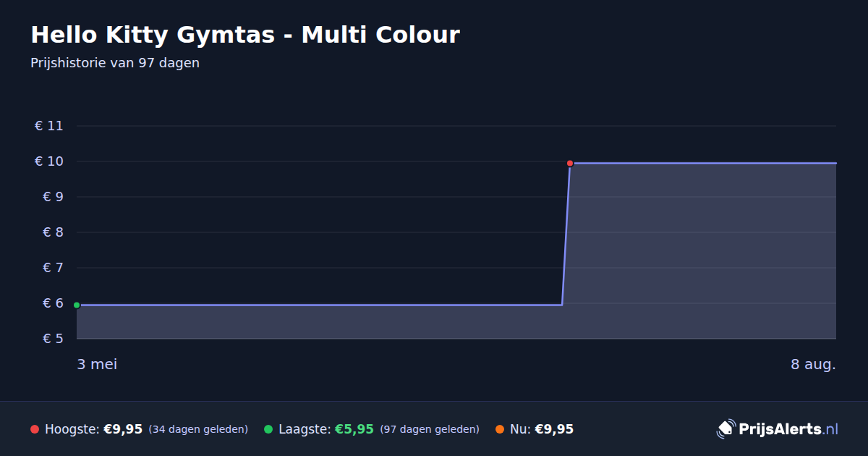Click the PrijsAlerts tag logo icon
The height and width of the screenshot is (456, 868).
[x=726, y=428]
